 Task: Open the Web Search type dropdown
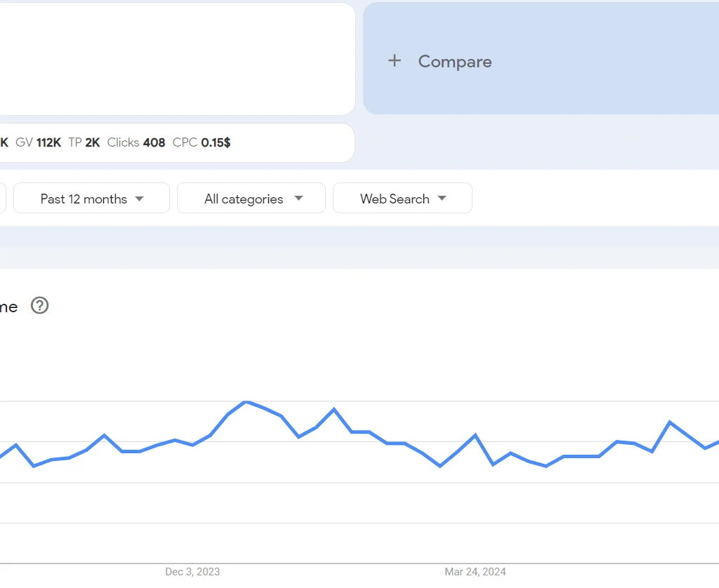tap(402, 198)
